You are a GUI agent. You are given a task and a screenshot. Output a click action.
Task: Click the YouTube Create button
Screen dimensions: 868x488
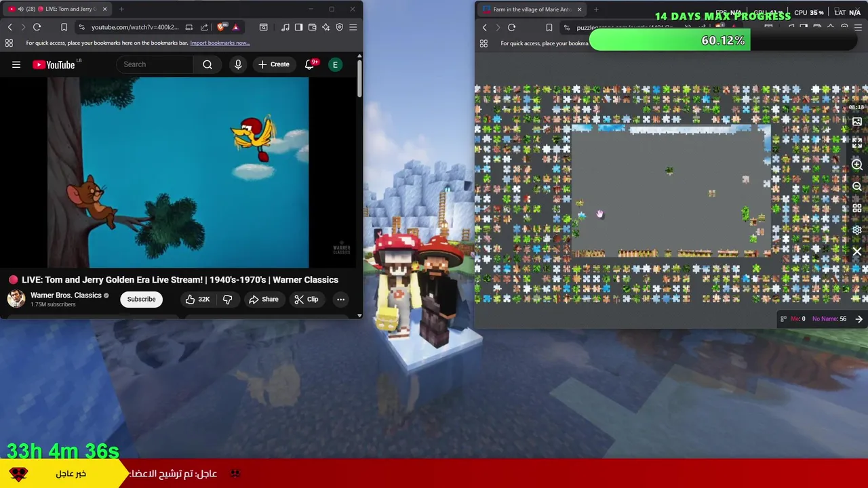tap(273, 64)
